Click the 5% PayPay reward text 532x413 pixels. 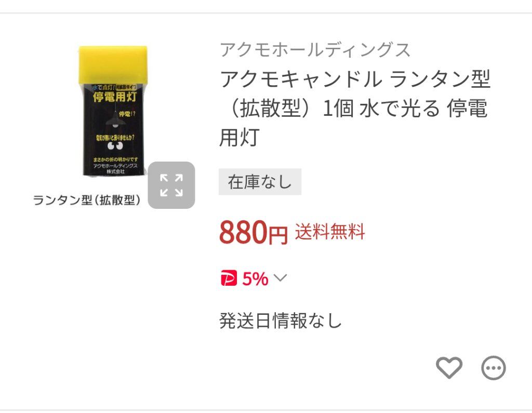255,278
